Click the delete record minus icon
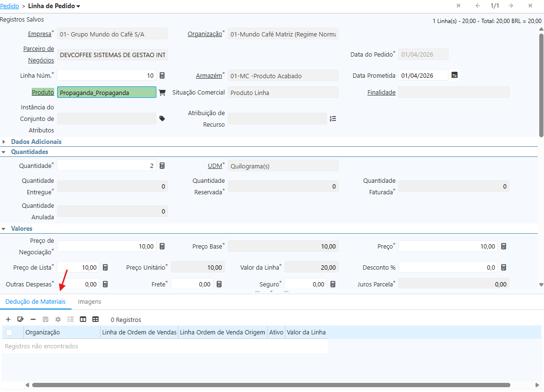544x392 pixels. point(33,319)
